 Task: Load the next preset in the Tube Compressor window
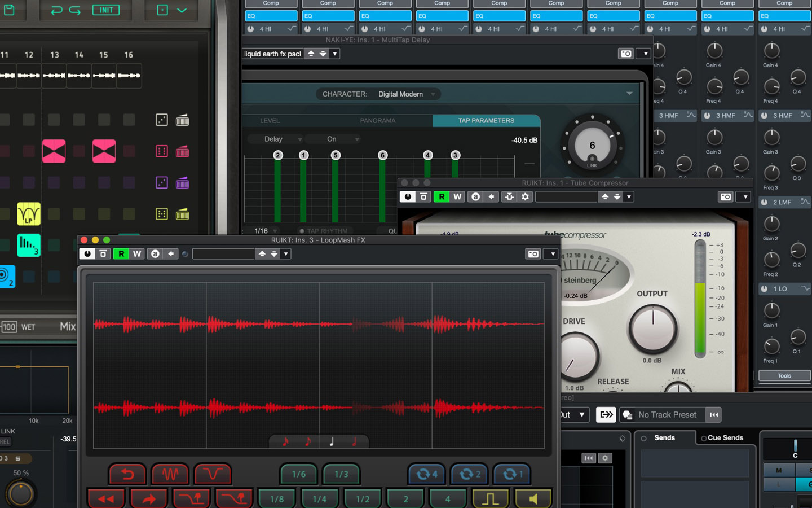tap(617, 196)
